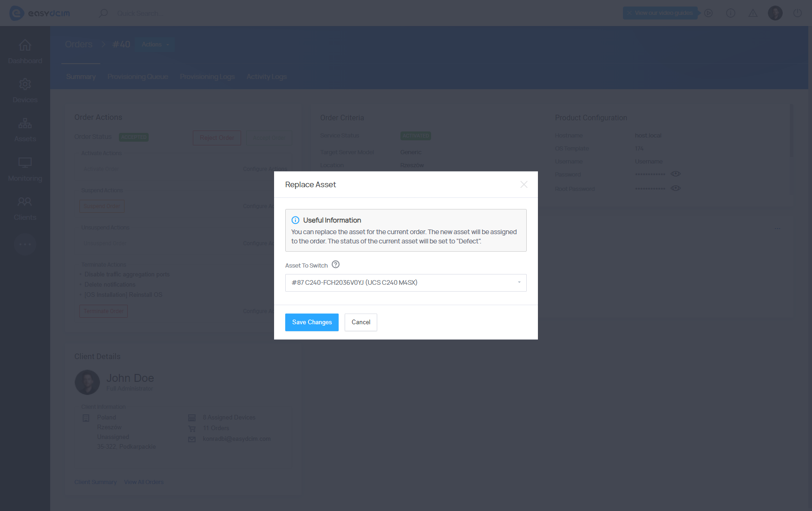Open the video guides play icon
812x511 pixels.
tap(708, 13)
